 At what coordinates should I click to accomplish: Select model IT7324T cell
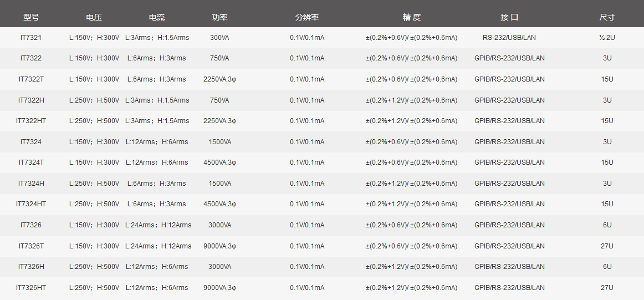(31, 162)
